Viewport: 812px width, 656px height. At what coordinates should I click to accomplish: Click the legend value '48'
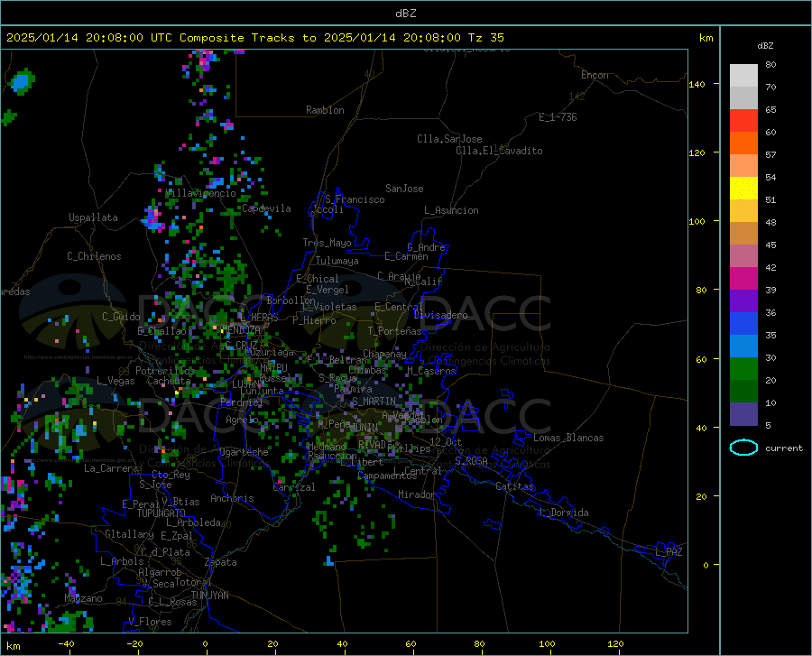point(770,223)
